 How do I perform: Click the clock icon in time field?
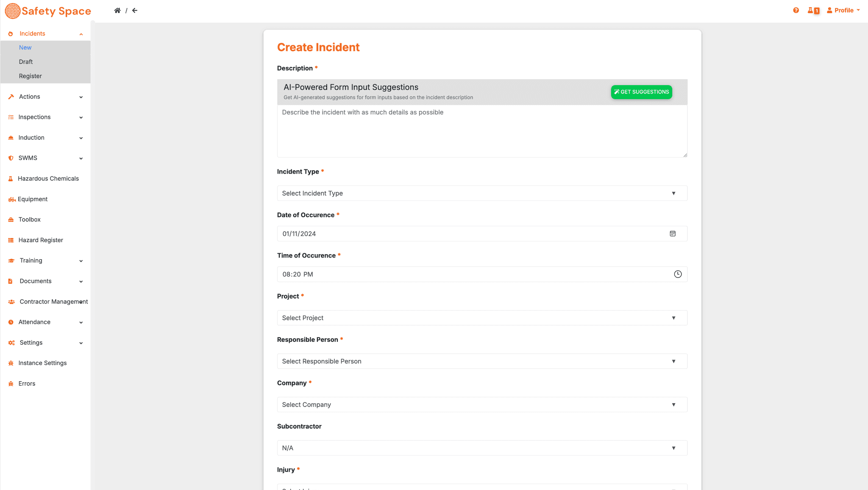678,274
